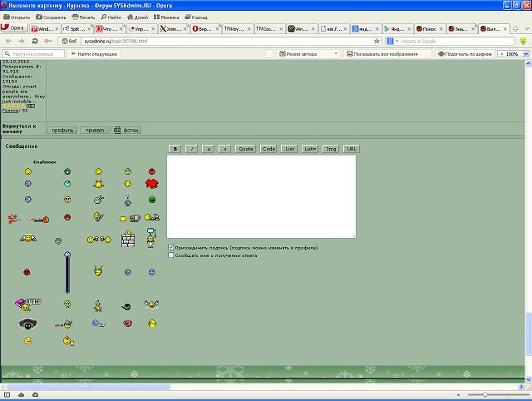This screenshot has height=401, width=532.
Task: Click the Сохранить toolbar icon
Action: point(39,17)
